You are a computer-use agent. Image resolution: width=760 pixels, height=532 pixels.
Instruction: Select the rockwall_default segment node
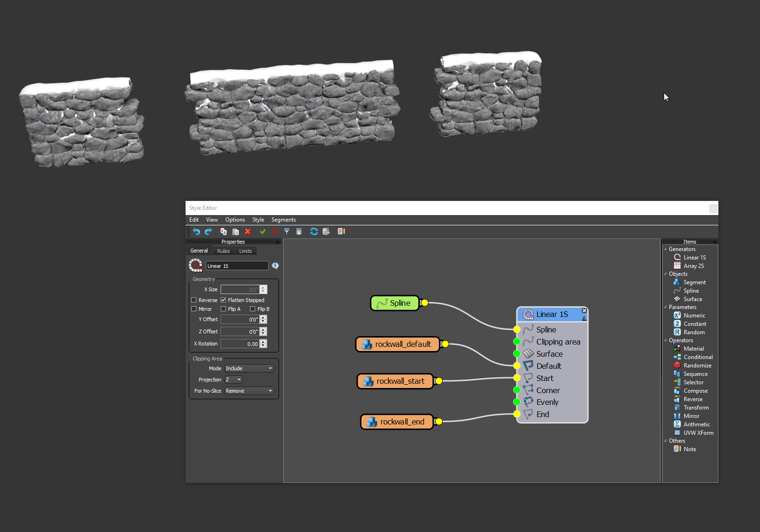point(398,344)
